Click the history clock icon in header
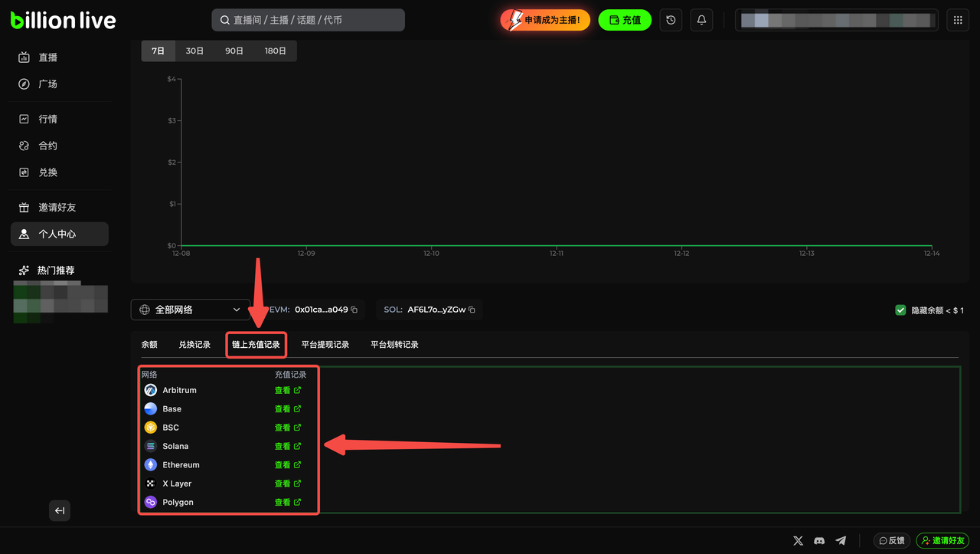 pos(671,20)
